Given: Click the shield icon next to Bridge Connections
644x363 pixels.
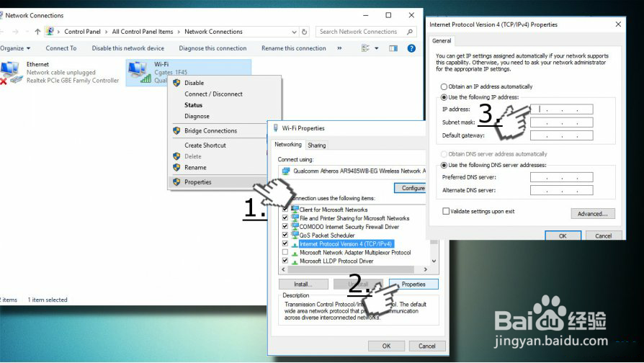Looking at the screenshot, I should [x=176, y=130].
